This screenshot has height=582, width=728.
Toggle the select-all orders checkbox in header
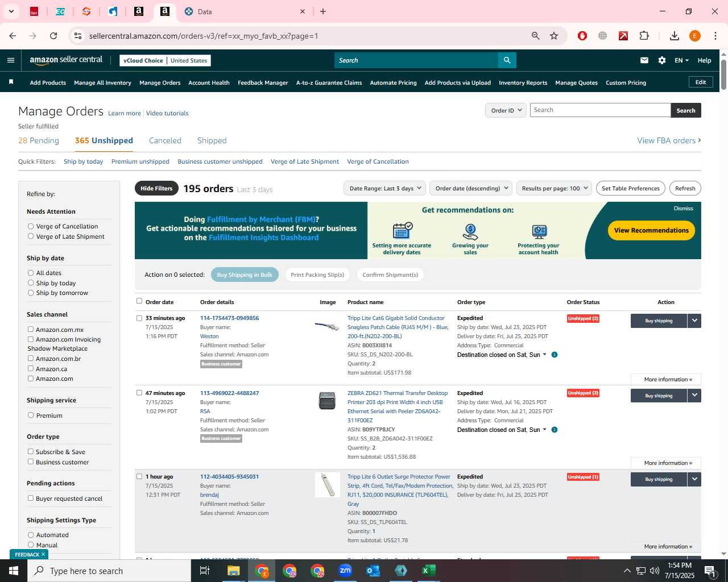(x=139, y=301)
